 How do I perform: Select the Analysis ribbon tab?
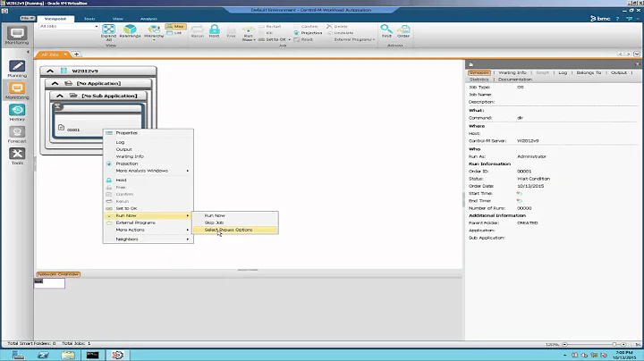click(148, 19)
